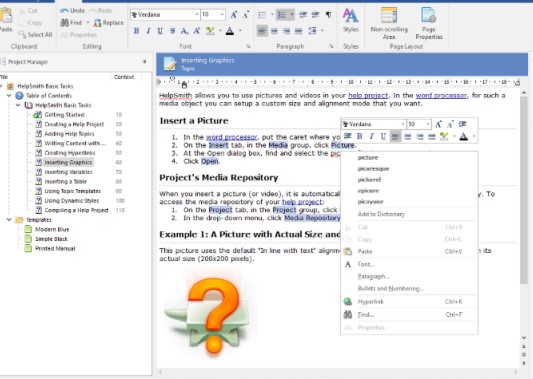The height and width of the screenshot is (379, 533).
Task: Select Add to Dictionary in context menu
Action: point(381,214)
